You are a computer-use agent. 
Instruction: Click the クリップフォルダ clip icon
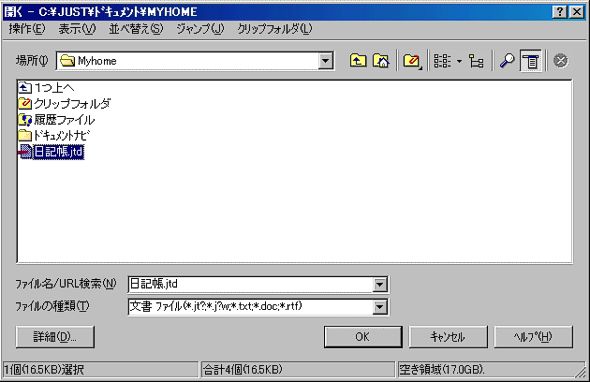(x=25, y=103)
